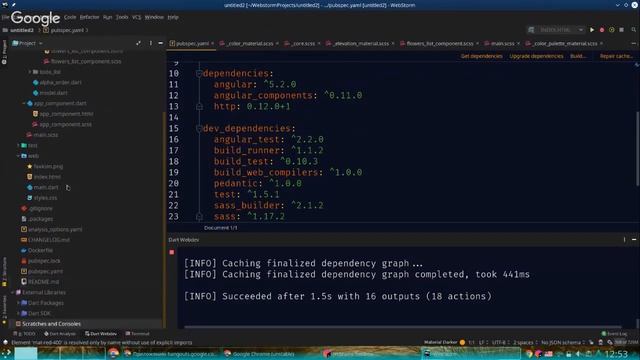The height and width of the screenshot is (360, 640).
Task: Click the Project vertical side tab
Action: coord(4,52)
